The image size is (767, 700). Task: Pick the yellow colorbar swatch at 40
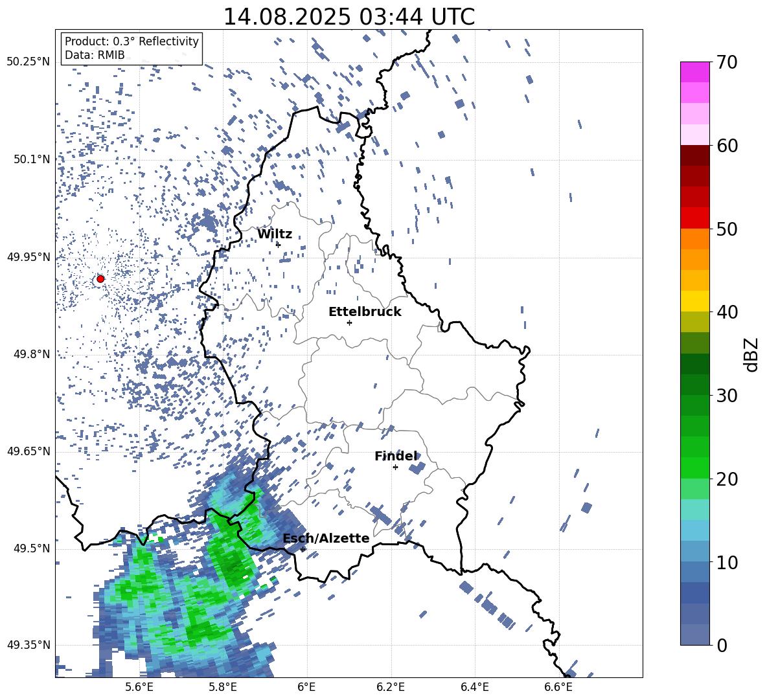click(694, 301)
